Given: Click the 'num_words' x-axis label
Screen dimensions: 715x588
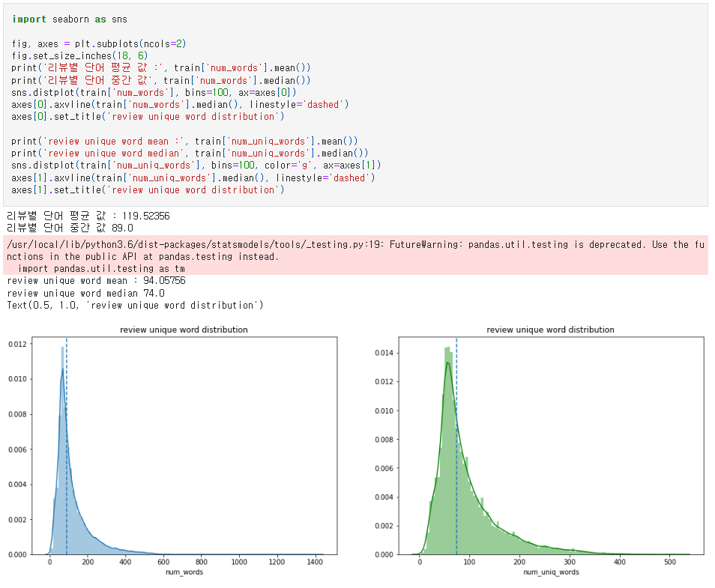Looking at the screenshot, I should tap(184, 572).
